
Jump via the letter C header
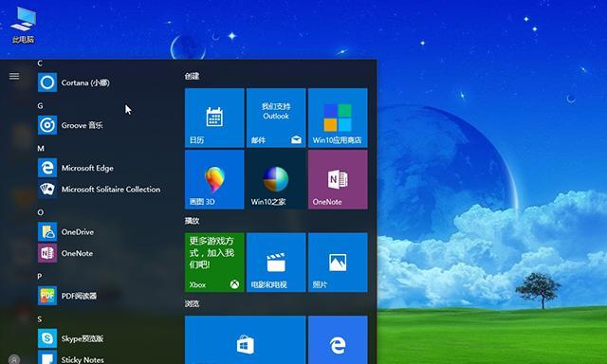coord(40,64)
